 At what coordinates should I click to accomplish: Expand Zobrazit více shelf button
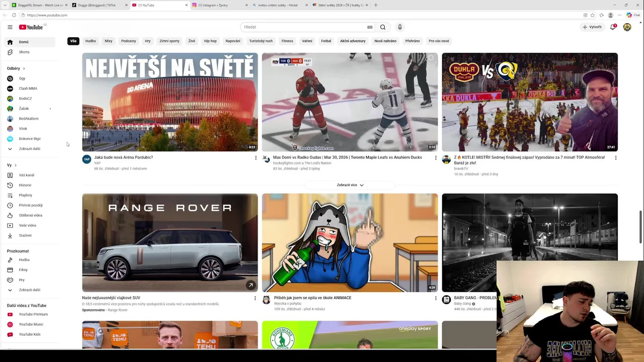click(350, 185)
